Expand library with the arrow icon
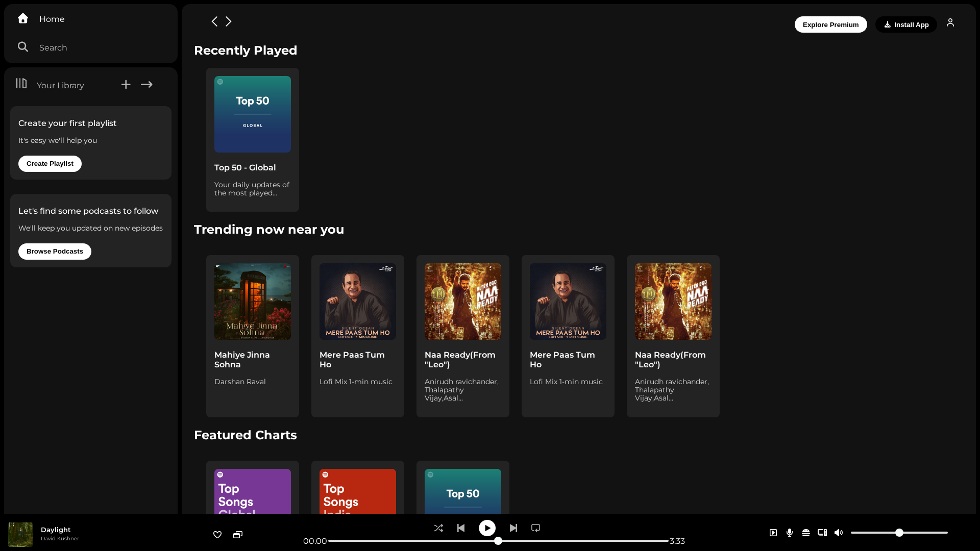This screenshot has width=980, height=551. [146, 85]
